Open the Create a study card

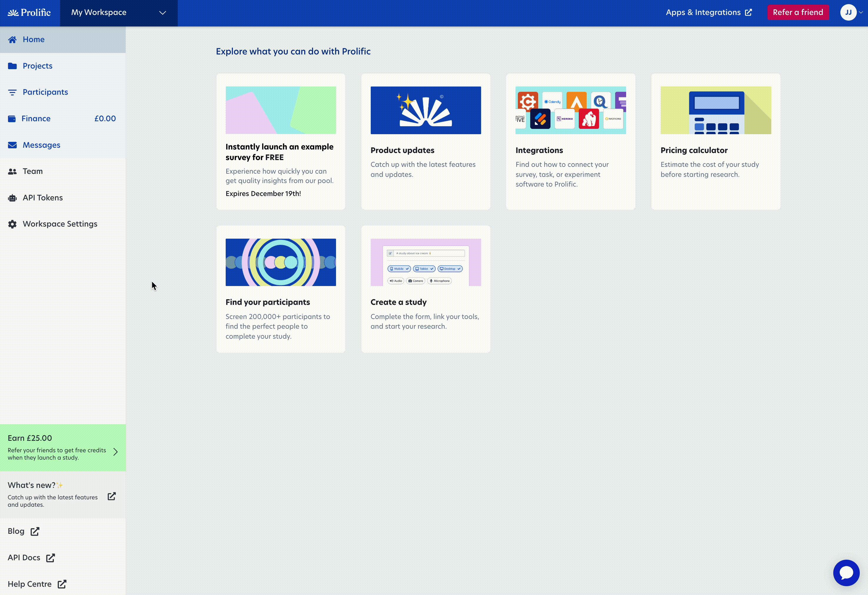(425, 289)
